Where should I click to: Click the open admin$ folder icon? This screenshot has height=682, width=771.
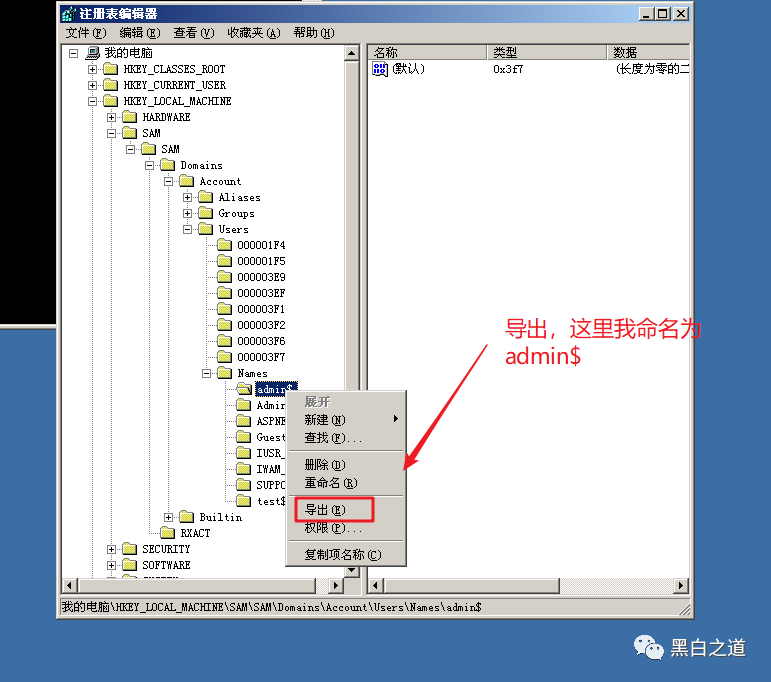(244, 389)
